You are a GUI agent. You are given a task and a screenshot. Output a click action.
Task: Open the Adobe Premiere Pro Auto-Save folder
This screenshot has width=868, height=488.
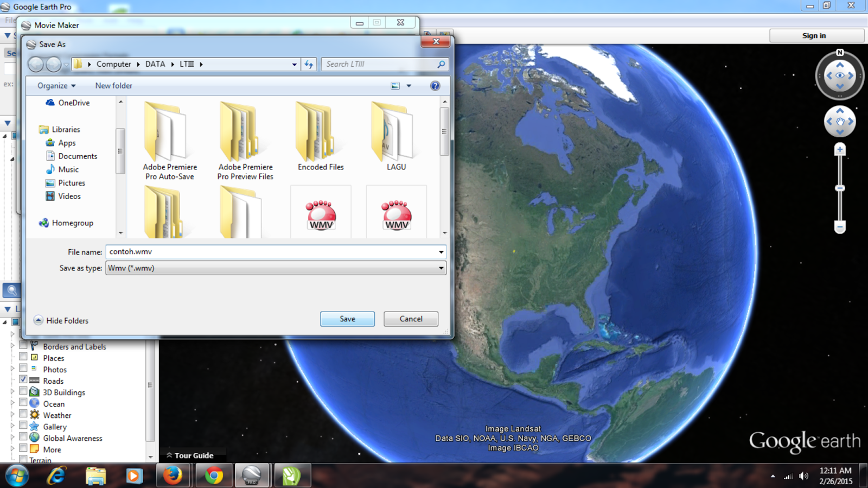point(169,141)
